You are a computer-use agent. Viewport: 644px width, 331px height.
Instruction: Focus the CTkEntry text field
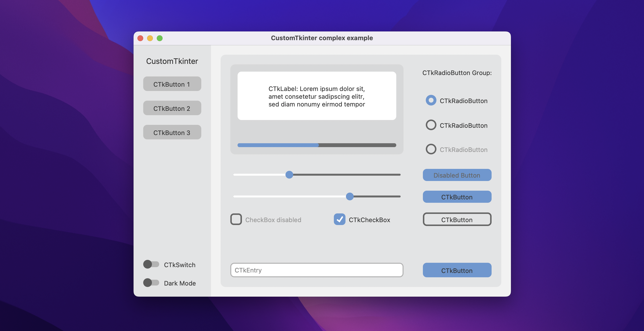tap(316, 270)
